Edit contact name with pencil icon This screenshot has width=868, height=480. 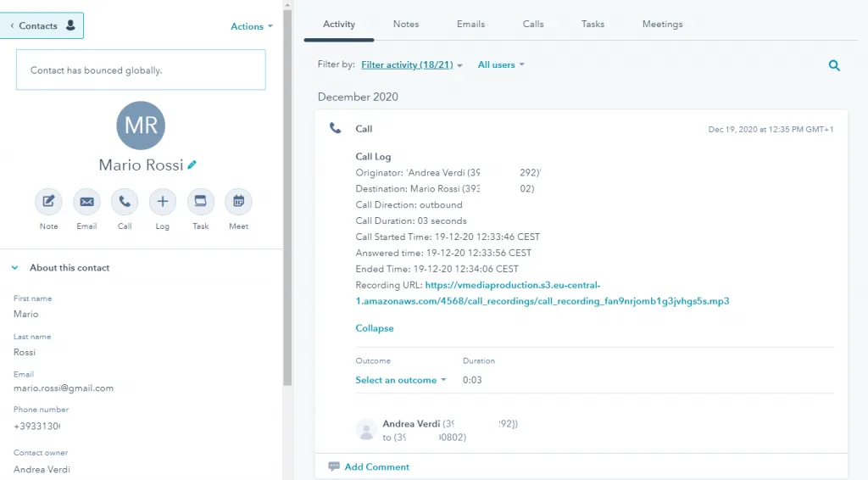coord(192,165)
